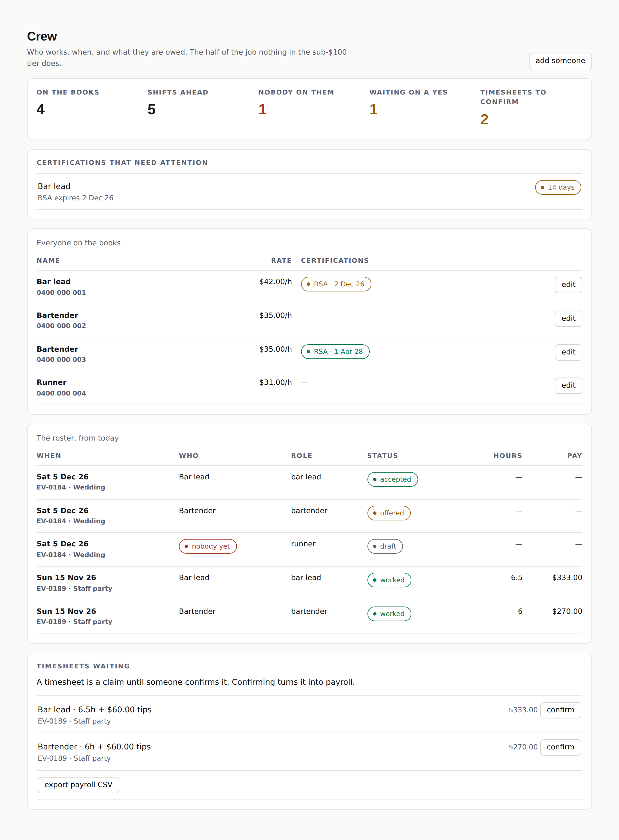Click the accepted status badge
619x840 pixels.
point(392,479)
